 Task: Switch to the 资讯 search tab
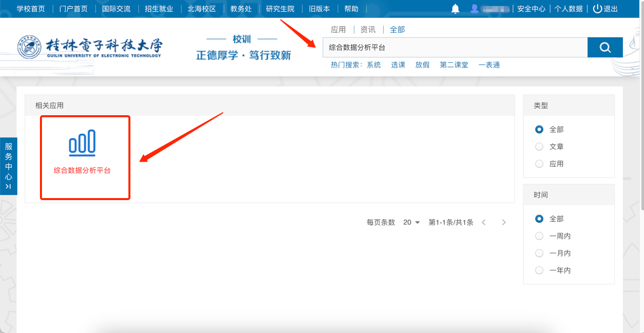point(368,29)
